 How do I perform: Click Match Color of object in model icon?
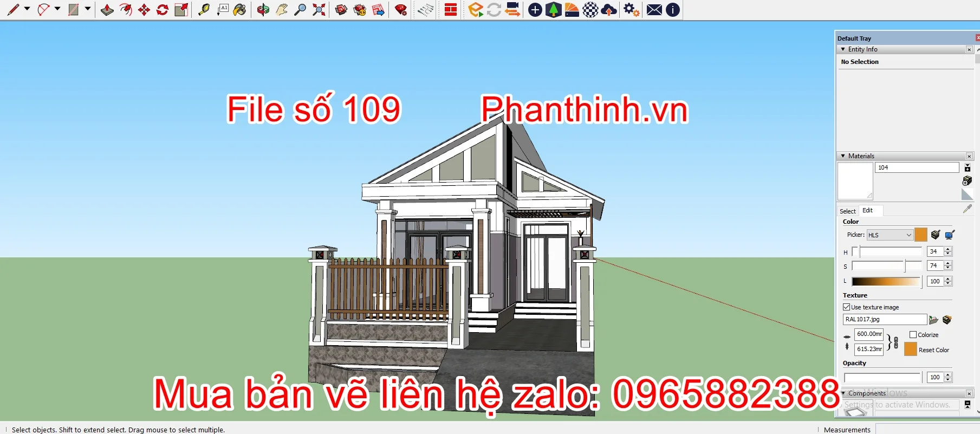point(936,235)
